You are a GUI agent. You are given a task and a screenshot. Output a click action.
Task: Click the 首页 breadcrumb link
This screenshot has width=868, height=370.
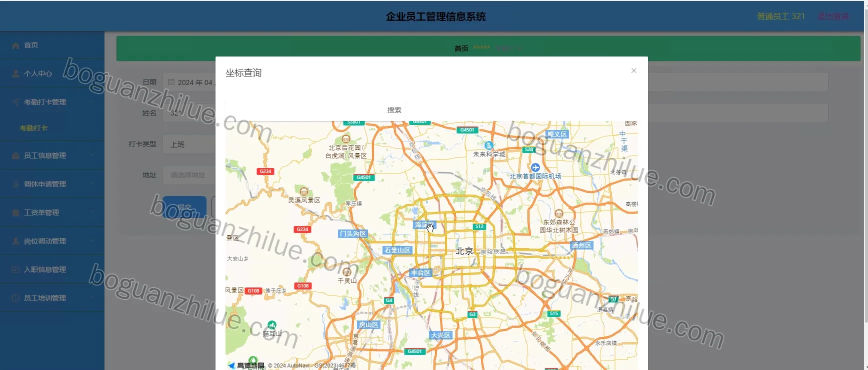pyautogui.click(x=461, y=48)
